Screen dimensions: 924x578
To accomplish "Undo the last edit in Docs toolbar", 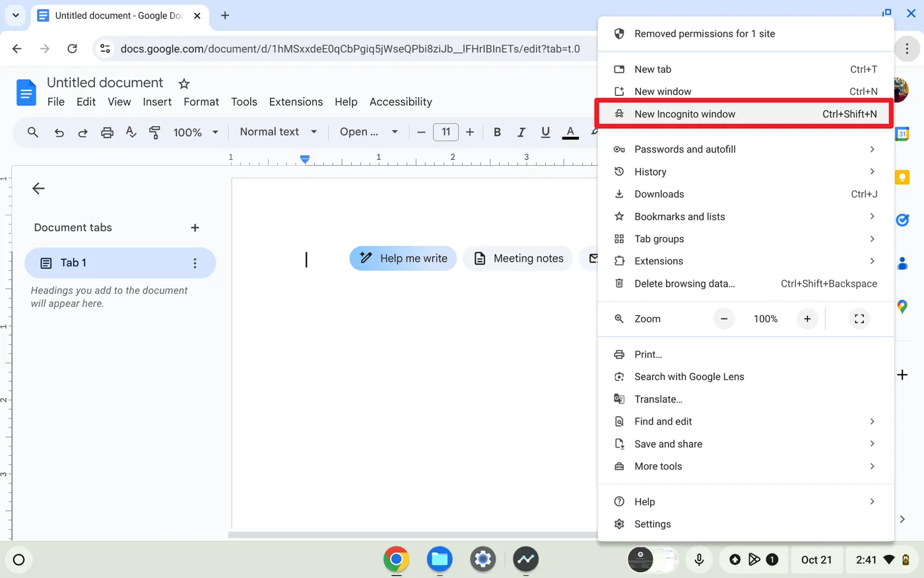I will point(59,132).
